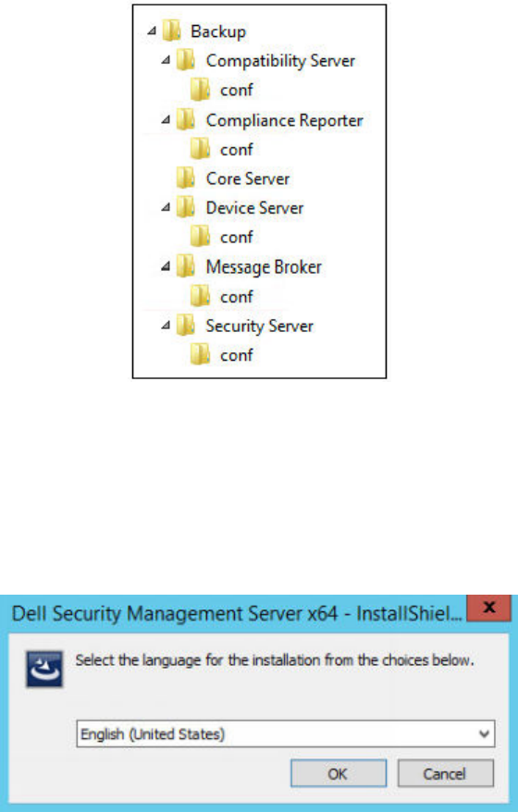Confirm language selection with OK
The width and height of the screenshot is (518, 812).
(x=339, y=774)
